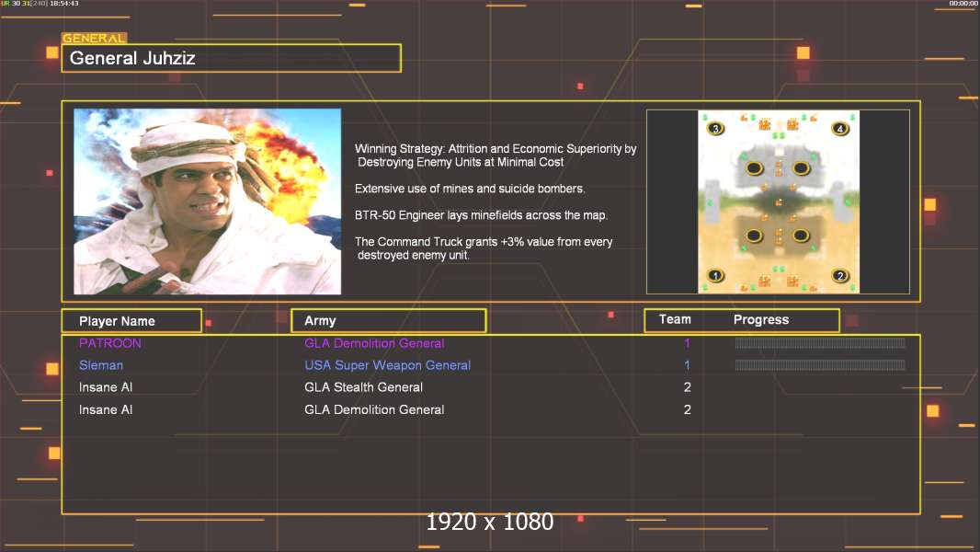Click team number 2 for GLA Stealth General
This screenshot has width=980, height=552.
687,387
